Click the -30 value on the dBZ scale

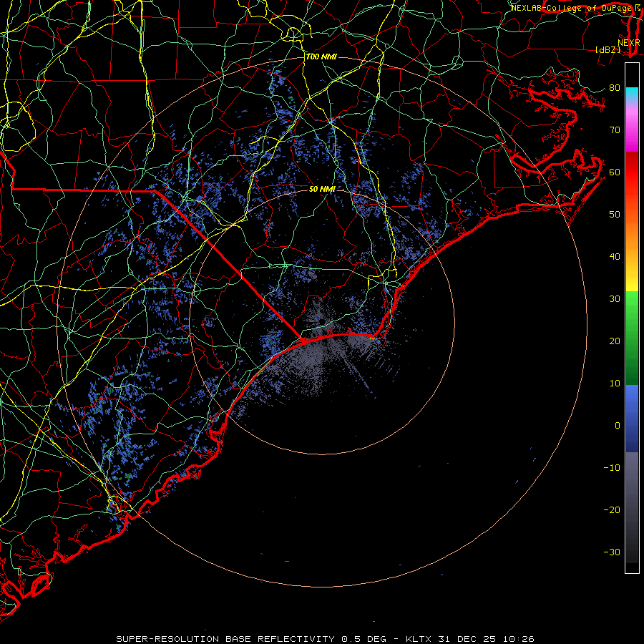pyautogui.click(x=612, y=552)
